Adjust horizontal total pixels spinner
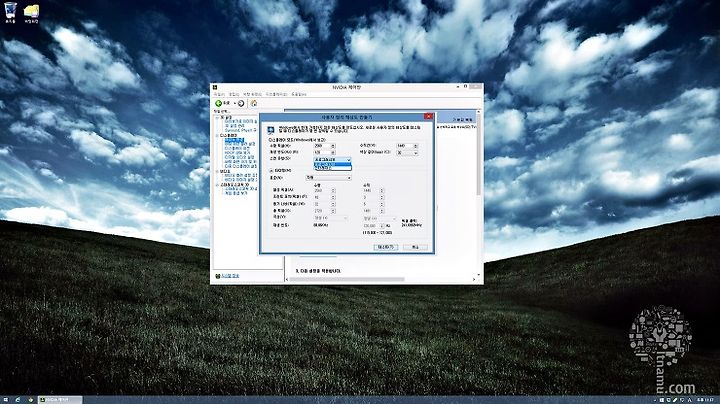This screenshot has width=720, height=404. pos(333,211)
